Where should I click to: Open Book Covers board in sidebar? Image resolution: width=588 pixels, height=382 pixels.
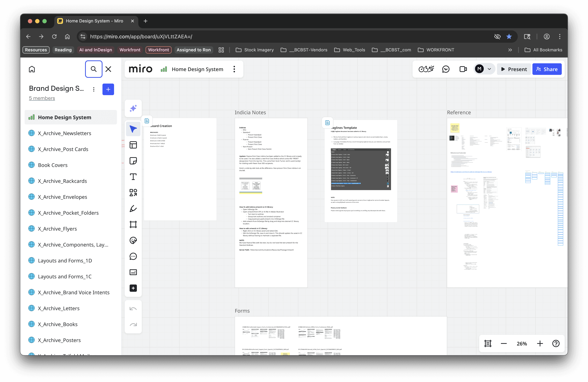tap(53, 165)
